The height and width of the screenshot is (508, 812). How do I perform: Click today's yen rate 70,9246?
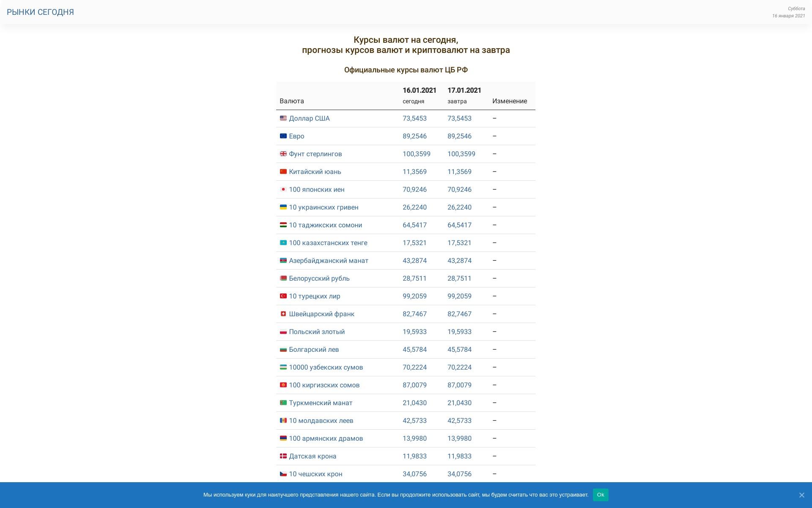(414, 190)
